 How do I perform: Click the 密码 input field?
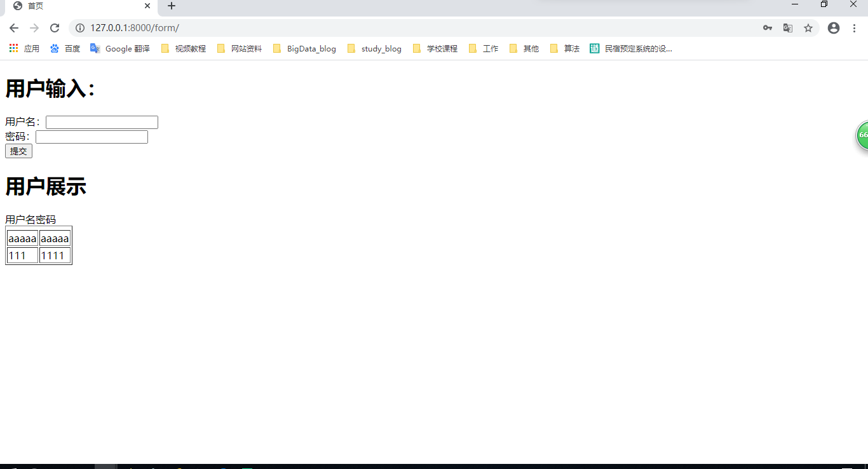(92, 137)
